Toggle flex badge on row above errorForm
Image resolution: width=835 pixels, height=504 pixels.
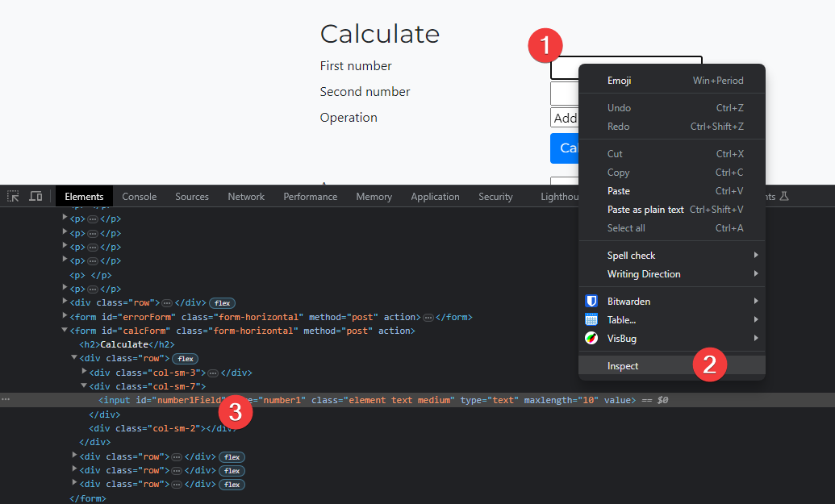tap(222, 303)
